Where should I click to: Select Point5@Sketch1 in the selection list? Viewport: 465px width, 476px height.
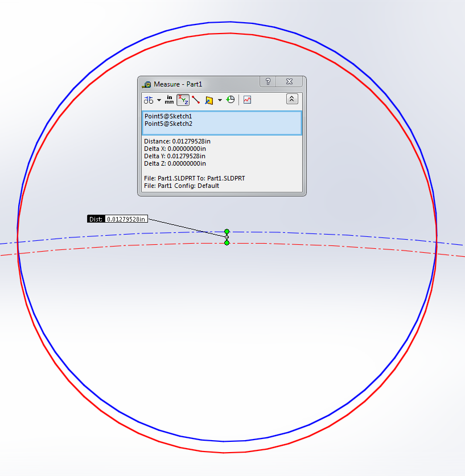click(168, 116)
